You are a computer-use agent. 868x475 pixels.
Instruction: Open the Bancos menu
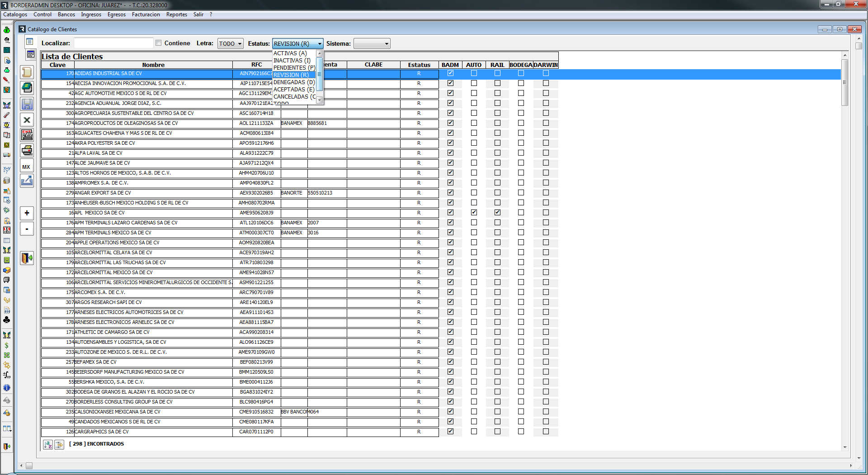tap(66, 14)
